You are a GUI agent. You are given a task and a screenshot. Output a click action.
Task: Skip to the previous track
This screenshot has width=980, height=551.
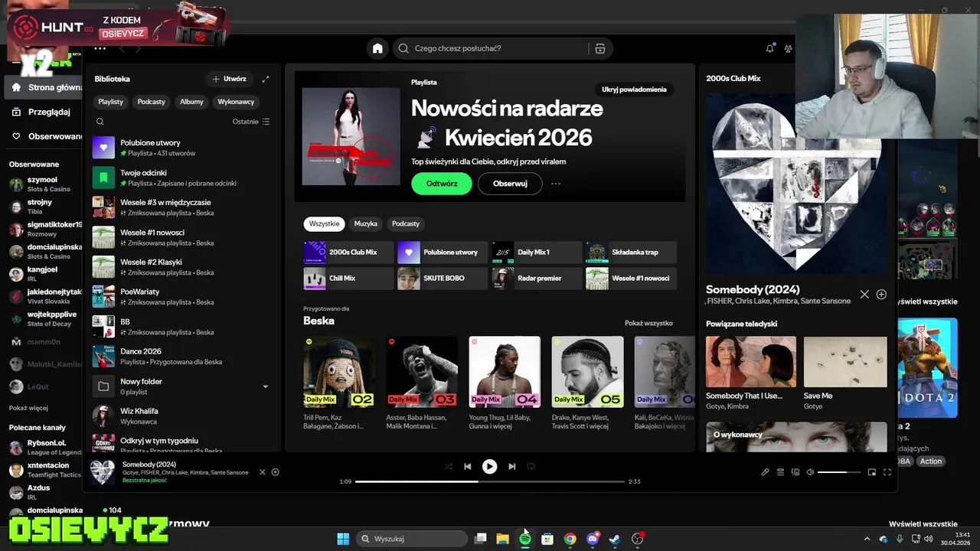point(467,466)
